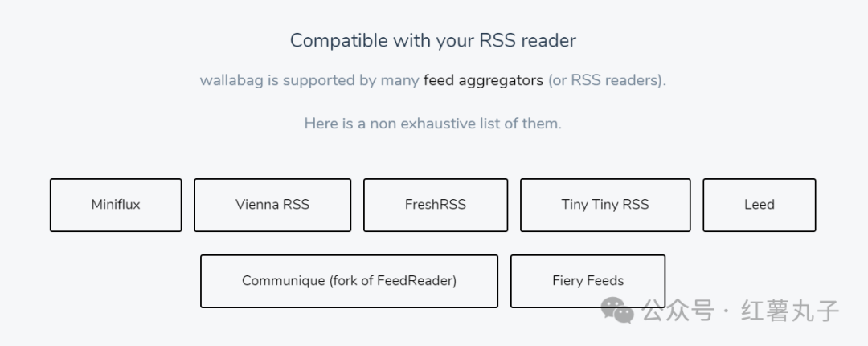Follow the feed aggregators link
868x346 pixels.
pyautogui.click(x=483, y=80)
